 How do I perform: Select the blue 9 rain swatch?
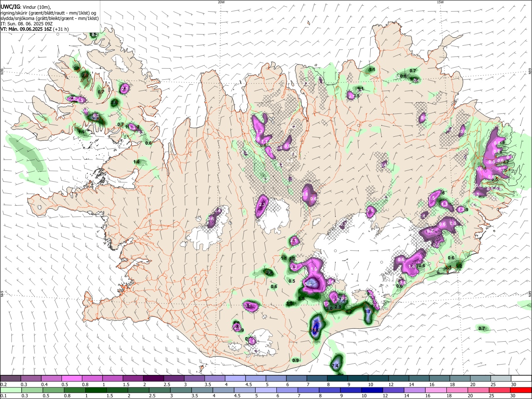[350, 390]
